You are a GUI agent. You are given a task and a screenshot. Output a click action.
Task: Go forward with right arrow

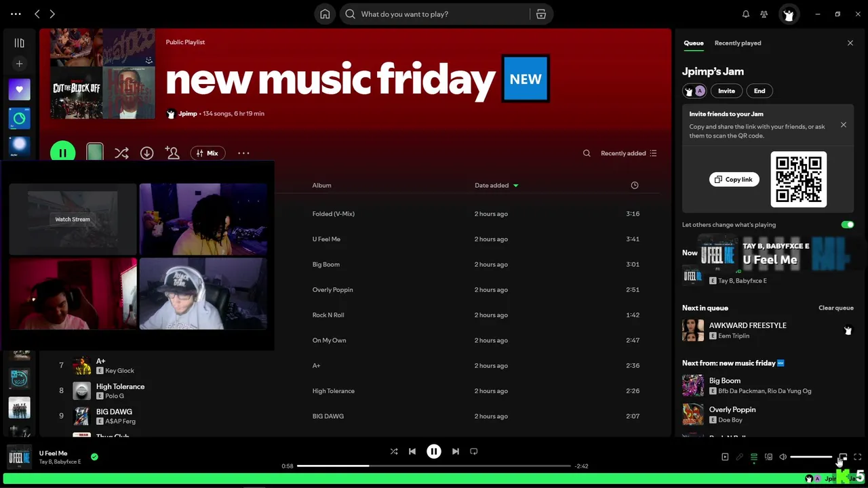tap(52, 14)
